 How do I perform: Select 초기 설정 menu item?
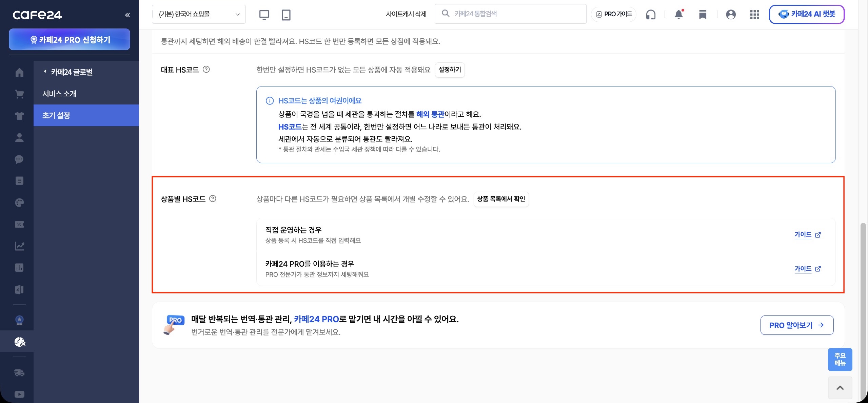point(86,115)
